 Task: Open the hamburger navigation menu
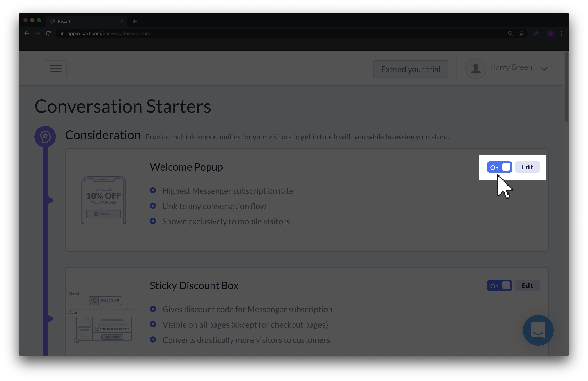(56, 69)
